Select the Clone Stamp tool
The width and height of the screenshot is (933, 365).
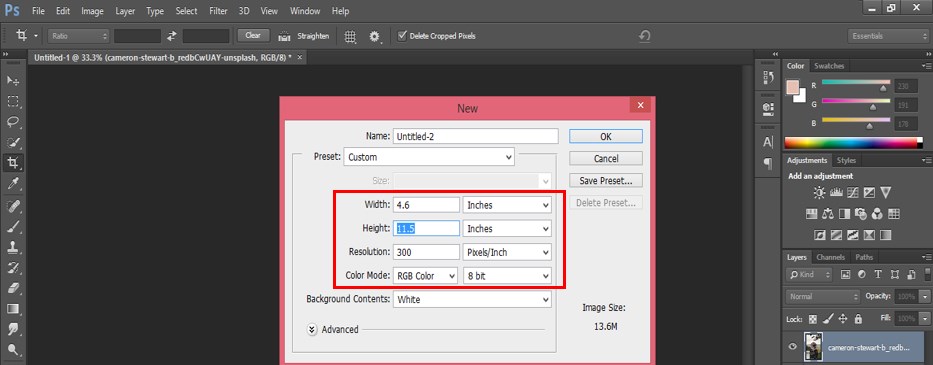[13, 247]
